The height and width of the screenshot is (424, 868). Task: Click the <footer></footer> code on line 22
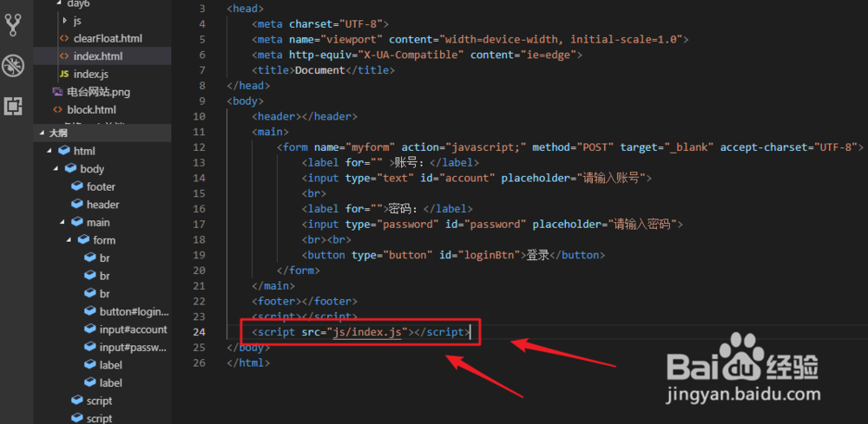[x=305, y=302]
